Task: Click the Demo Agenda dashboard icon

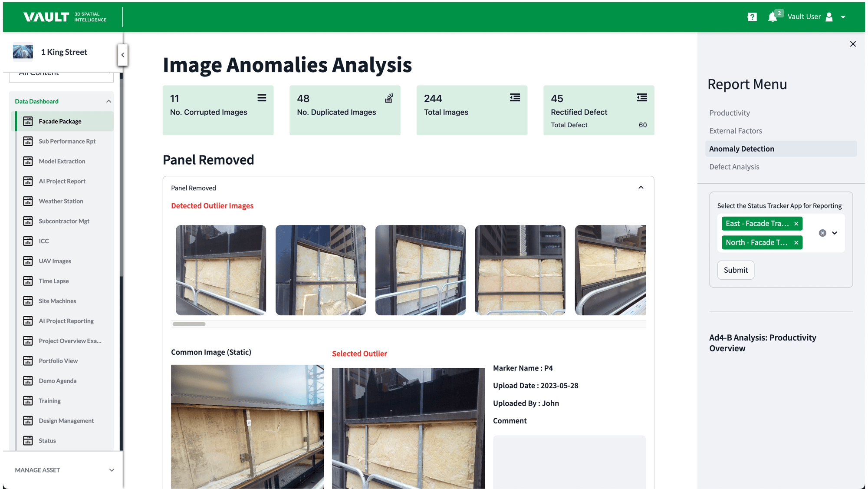Action: [28, 381]
